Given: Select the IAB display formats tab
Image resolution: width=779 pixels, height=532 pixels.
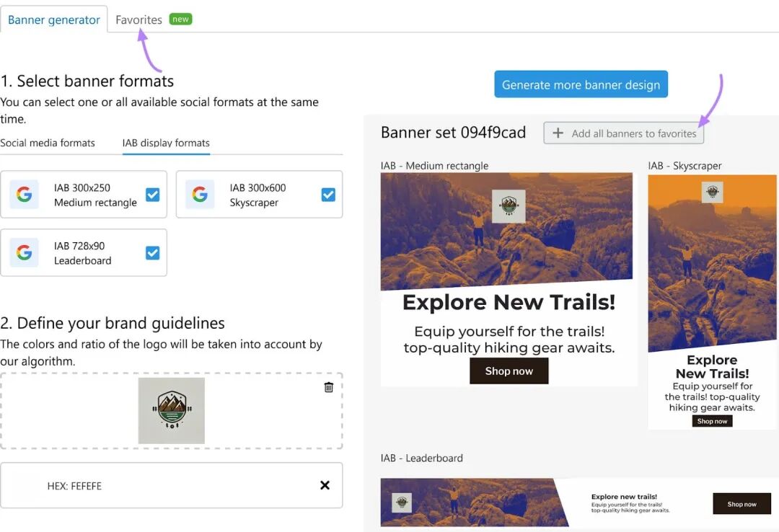Looking at the screenshot, I should 166,143.
